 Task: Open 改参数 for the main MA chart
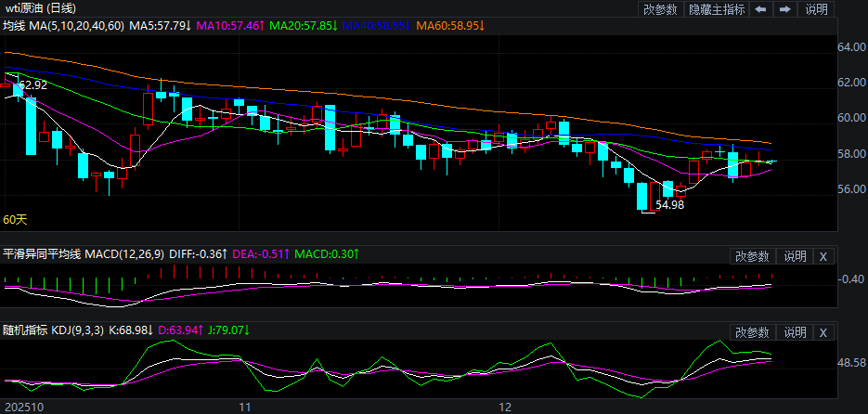[660, 9]
